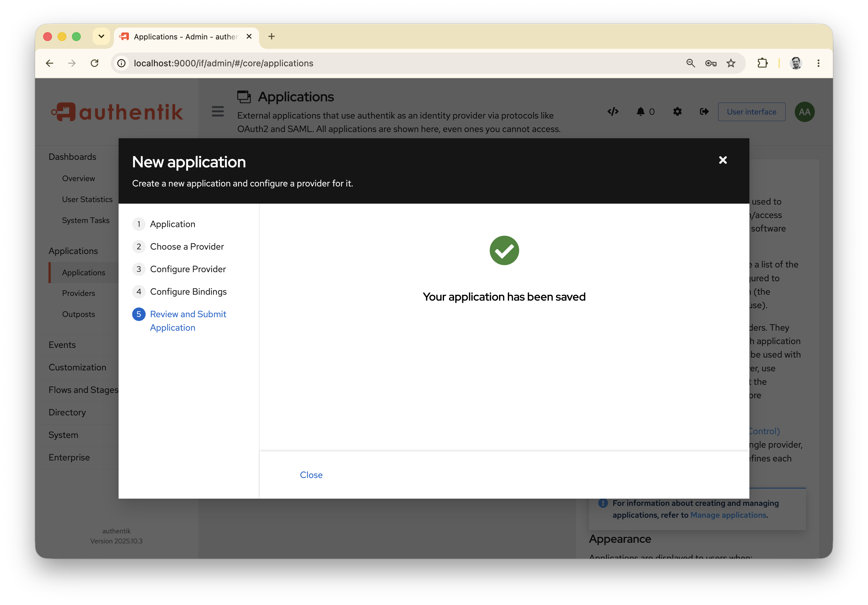This screenshot has width=868, height=605.
Task: Open Outposts in the sidebar
Action: pos(78,314)
